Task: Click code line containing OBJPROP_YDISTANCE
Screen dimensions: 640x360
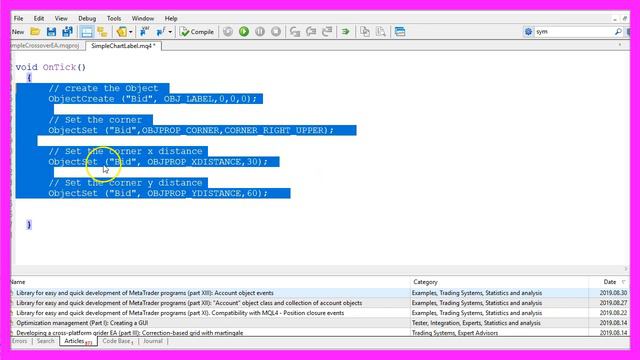Action: [x=158, y=193]
